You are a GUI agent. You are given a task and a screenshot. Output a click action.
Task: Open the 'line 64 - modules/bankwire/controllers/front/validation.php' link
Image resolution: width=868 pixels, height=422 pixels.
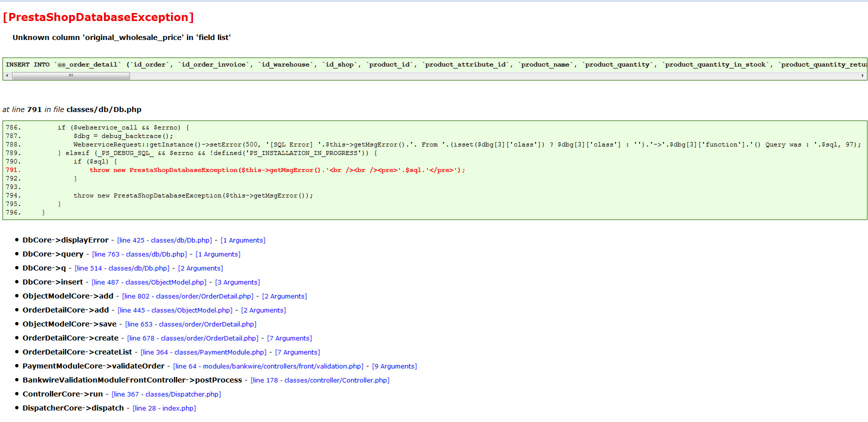[268, 366]
